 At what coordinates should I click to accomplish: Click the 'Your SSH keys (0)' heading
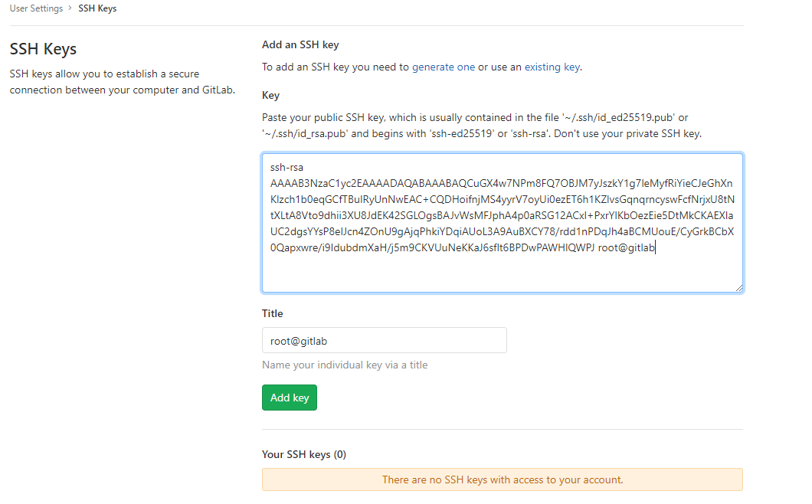pyautogui.click(x=304, y=454)
